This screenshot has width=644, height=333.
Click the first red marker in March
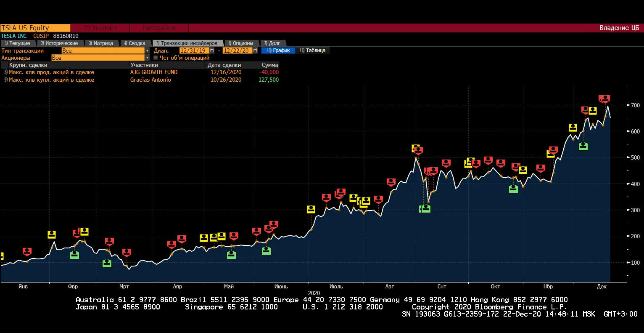(x=109, y=242)
